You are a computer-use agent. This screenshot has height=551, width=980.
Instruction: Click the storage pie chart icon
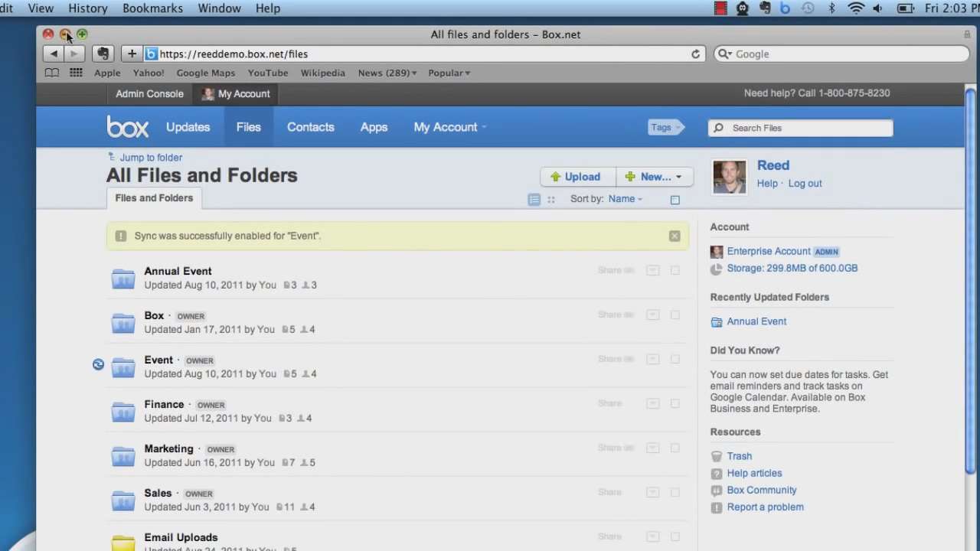pyautogui.click(x=716, y=269)
